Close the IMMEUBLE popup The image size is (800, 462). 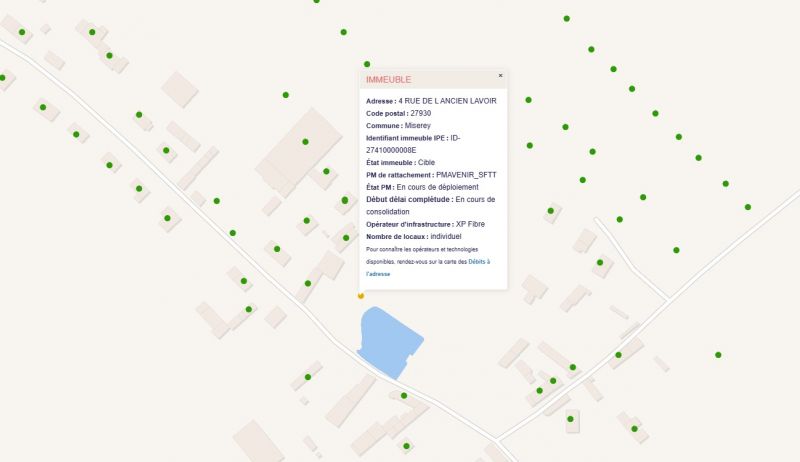tap(501, 76)
